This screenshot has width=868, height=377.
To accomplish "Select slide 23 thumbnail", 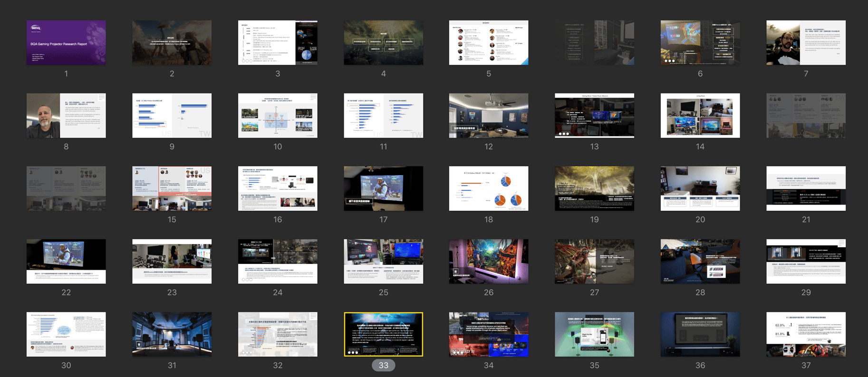I will [172, 261].
